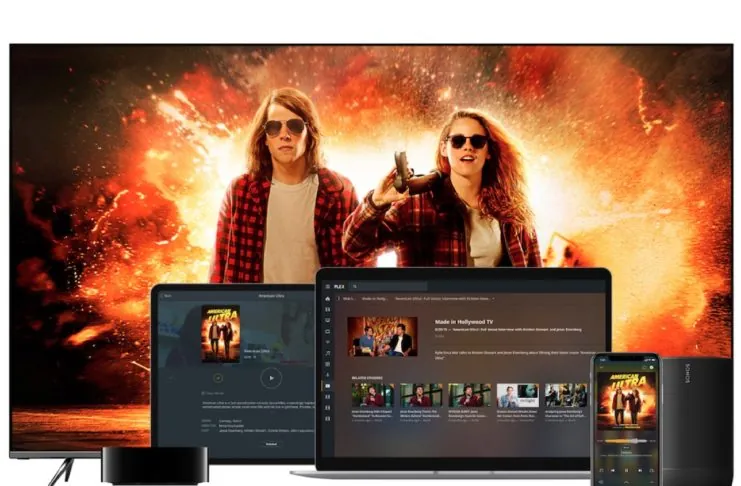Tap the Back button on the tablet
Screen dimensions: 741x486
pos(166,296)
